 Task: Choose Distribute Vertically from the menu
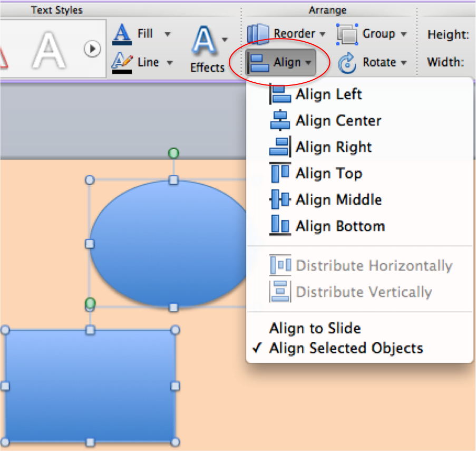pos(364,292)
